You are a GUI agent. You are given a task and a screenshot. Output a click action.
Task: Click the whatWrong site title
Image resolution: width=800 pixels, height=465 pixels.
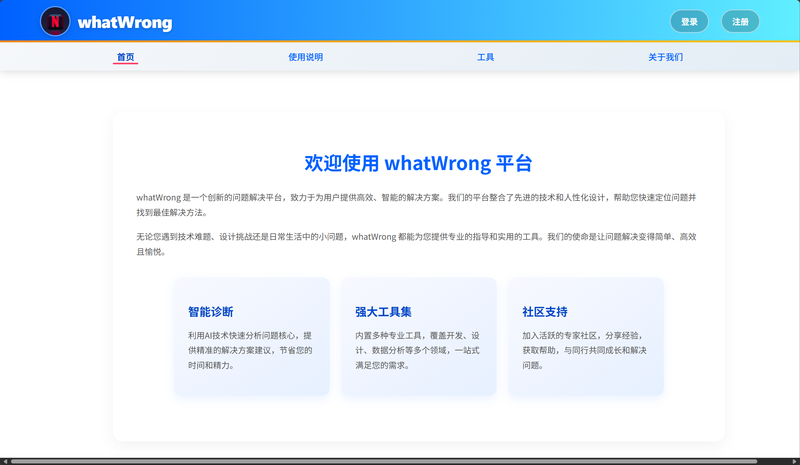pyautogui.click(x=125, y=22)
